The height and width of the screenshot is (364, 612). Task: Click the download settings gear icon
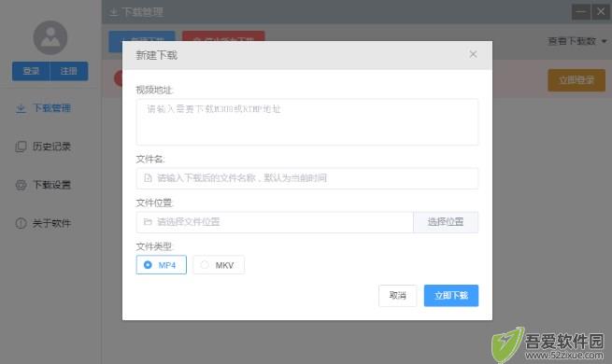21,185
